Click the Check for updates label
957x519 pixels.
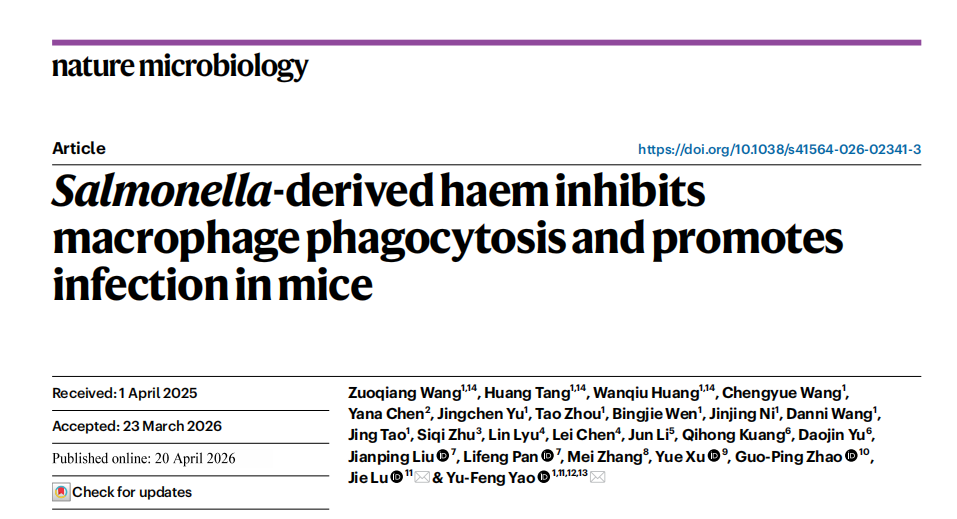132,492
